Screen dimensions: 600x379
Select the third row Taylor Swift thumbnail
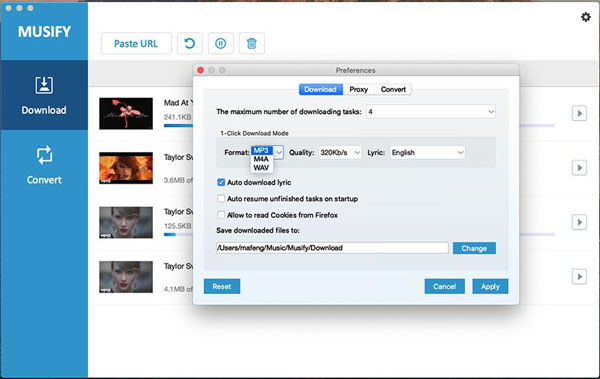(126, 222)
